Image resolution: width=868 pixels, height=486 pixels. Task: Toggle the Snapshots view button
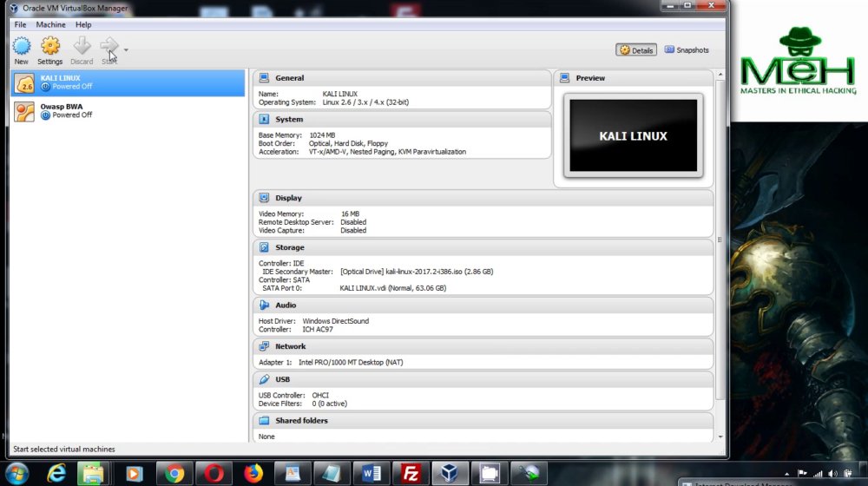click(x=687, y=49)
